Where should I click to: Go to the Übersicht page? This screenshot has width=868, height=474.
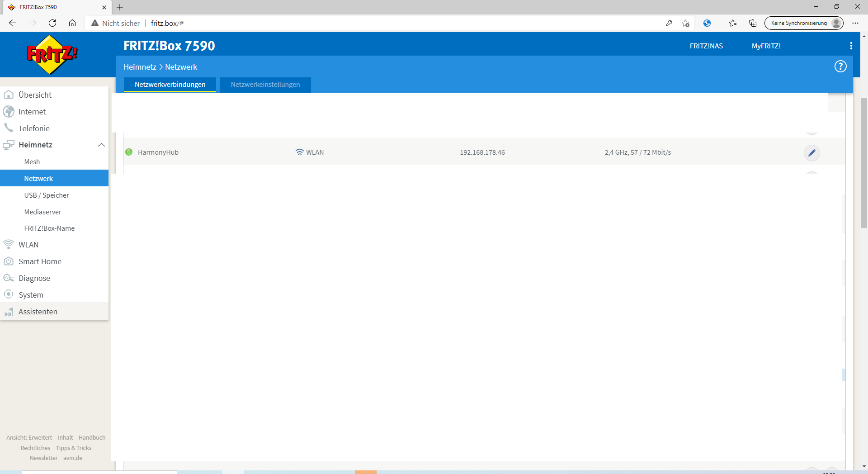click(35, 95)
